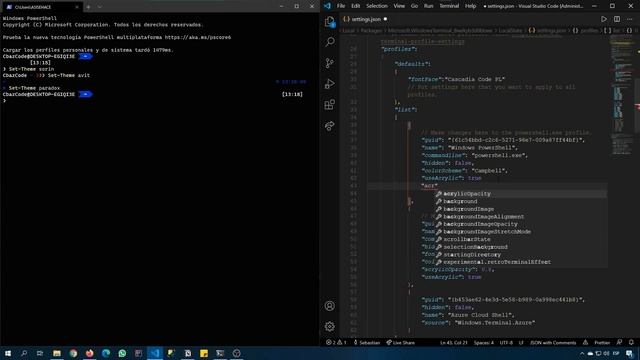
Task: Click the Live Share status bar button
Action: click(400, 342)
